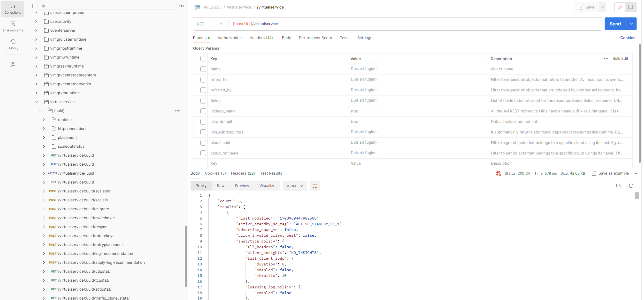Open the comments icon near Save
This screenshot has width=644, height=300.
pos(630,7)
